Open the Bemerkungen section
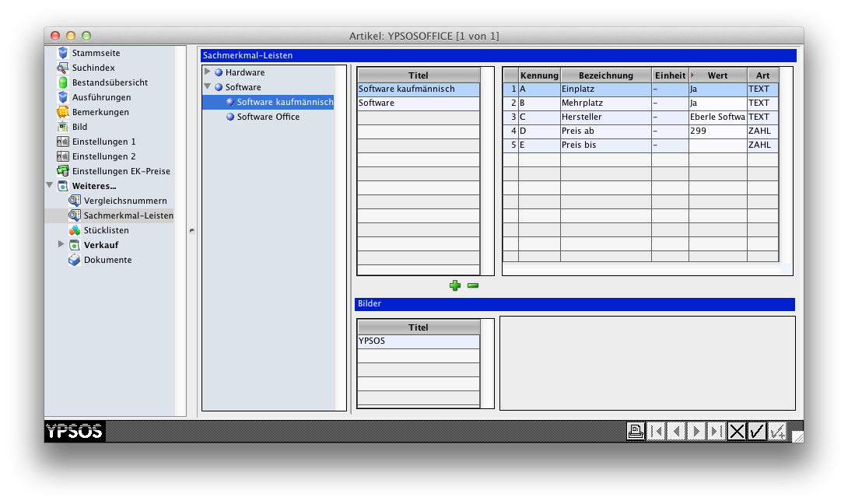The height and width of the screenshot is (504, 848). pos(100,112)
